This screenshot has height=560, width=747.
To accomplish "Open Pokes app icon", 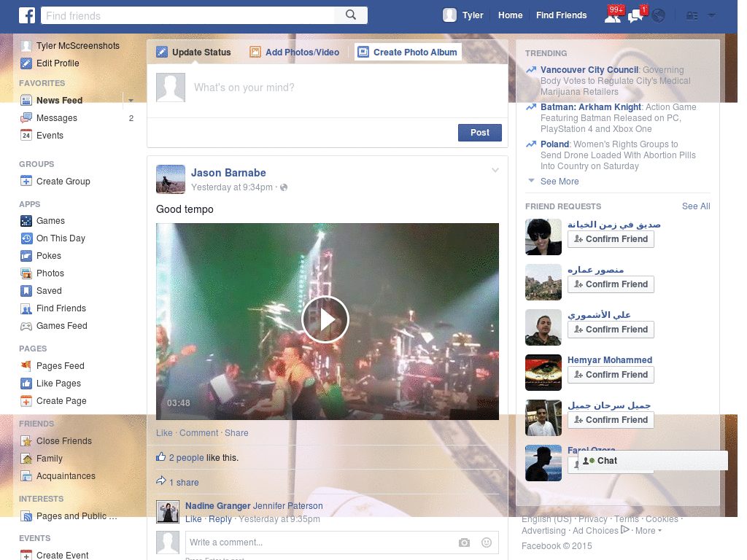I will pyautogui.click(x=26, y=256).
